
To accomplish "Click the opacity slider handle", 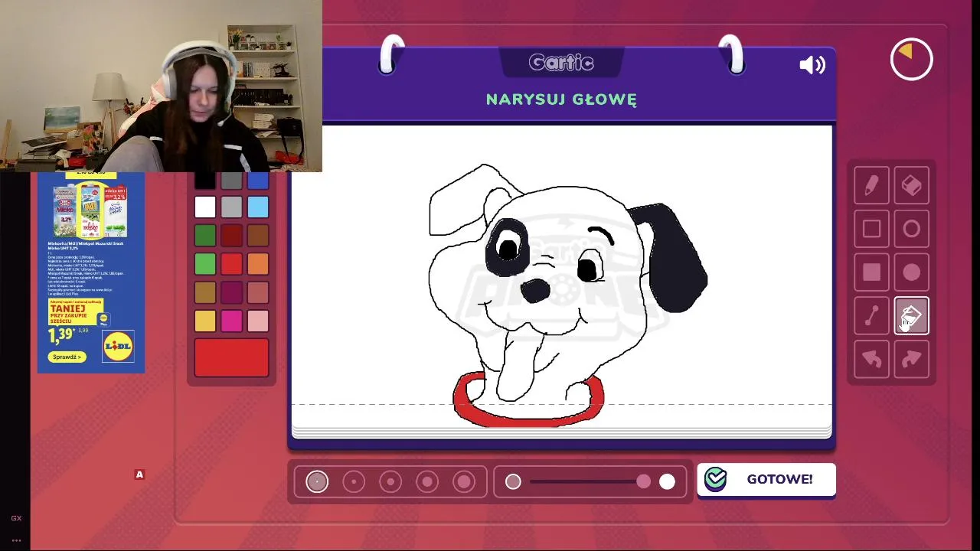I will (x=643, y=481).
